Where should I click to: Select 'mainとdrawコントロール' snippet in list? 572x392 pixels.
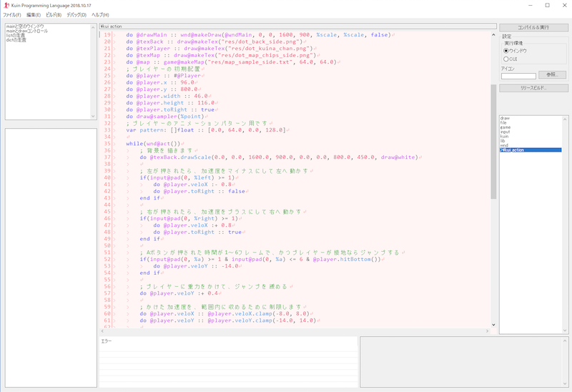26,31
